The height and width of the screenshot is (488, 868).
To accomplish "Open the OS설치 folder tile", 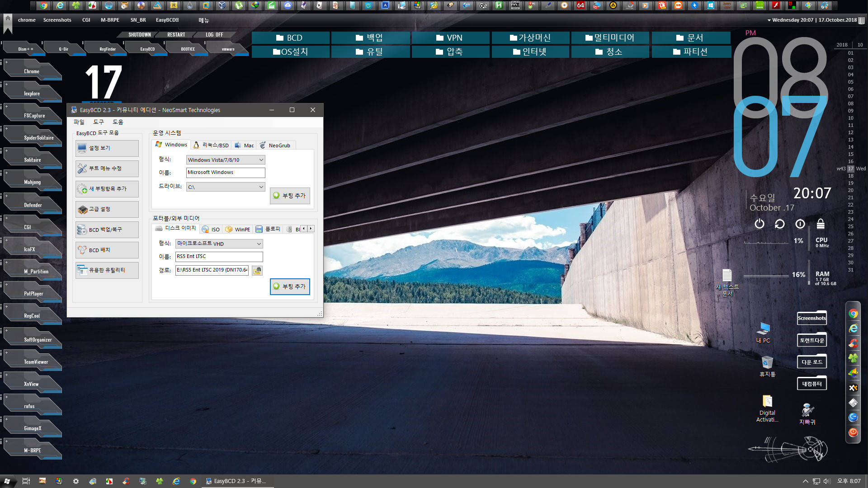I will click(x=290, y=52).
